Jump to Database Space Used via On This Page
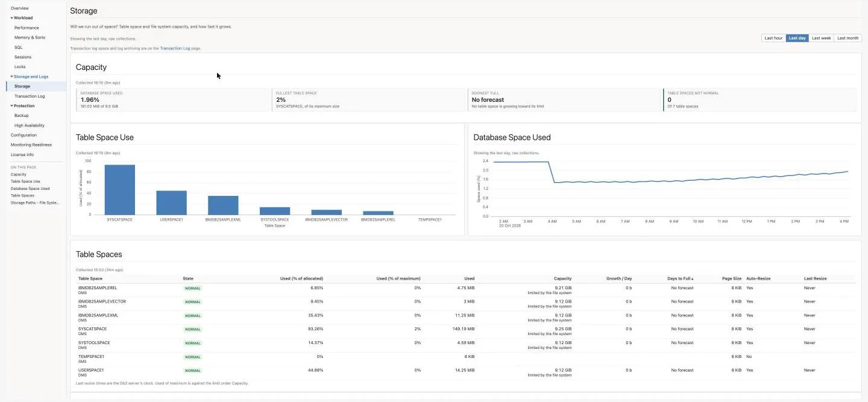868x402 pixels. tap(30, 189)
